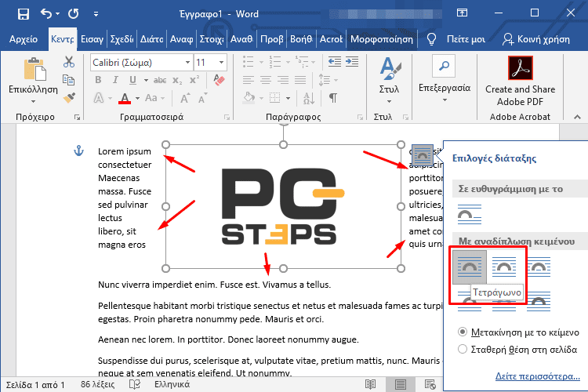Toggle Bold formatting button
The width and height of the screenshot is (588, 392).
(98, 80)
